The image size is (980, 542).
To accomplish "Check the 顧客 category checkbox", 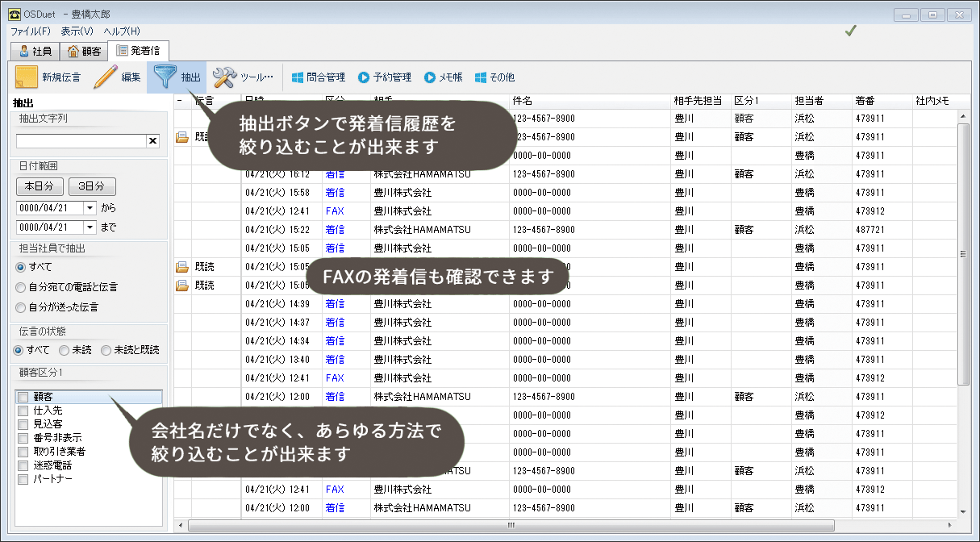I will [23, 397].
